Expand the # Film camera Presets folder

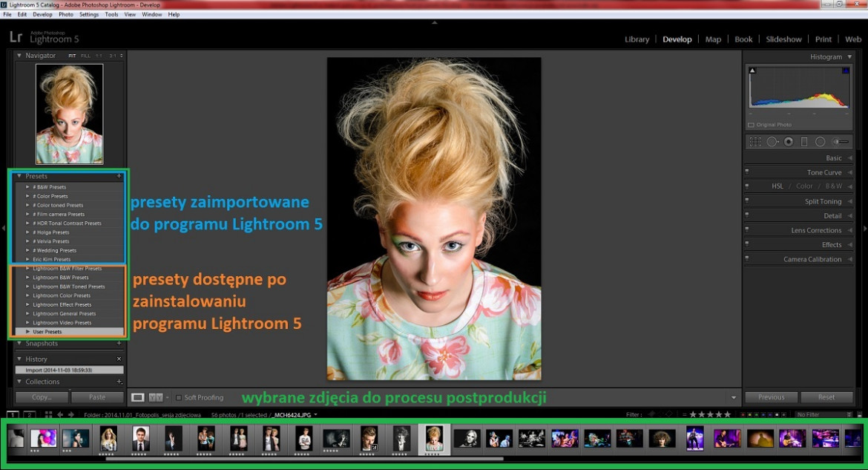[x=27, y=214]
